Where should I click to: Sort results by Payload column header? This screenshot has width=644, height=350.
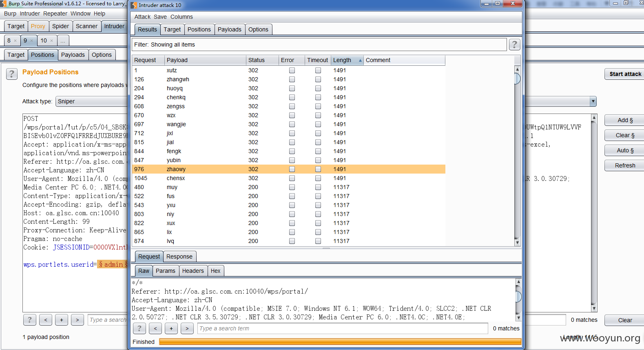[206, 60]
